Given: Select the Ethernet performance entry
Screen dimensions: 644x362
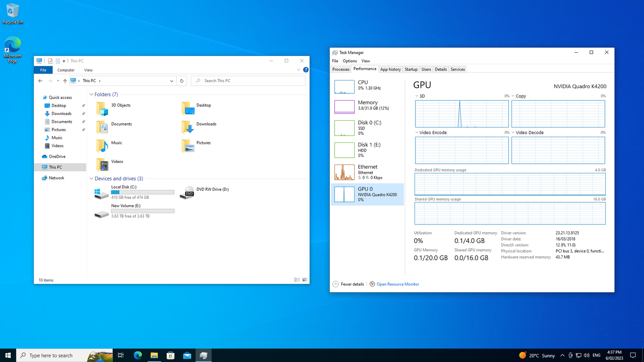Looking at the screenshot, I should pos(367,172).
